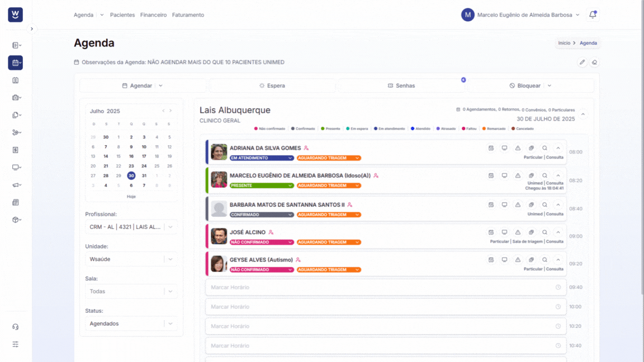Clear agenda observations with eraser icon
Image resolution: width=644 pixels, height=362 pixels.
pos(594,63)
